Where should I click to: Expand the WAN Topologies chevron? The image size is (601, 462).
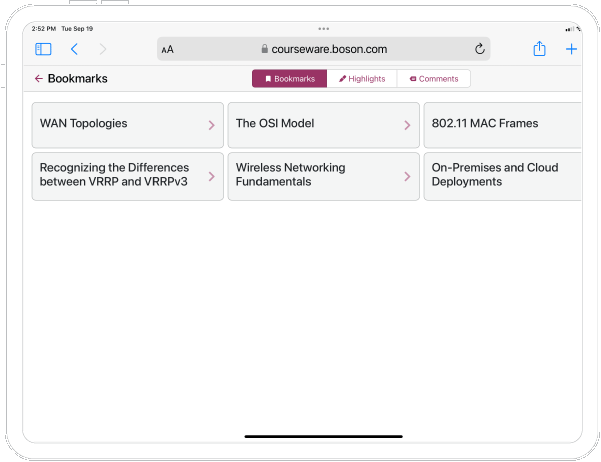[211, 125]
